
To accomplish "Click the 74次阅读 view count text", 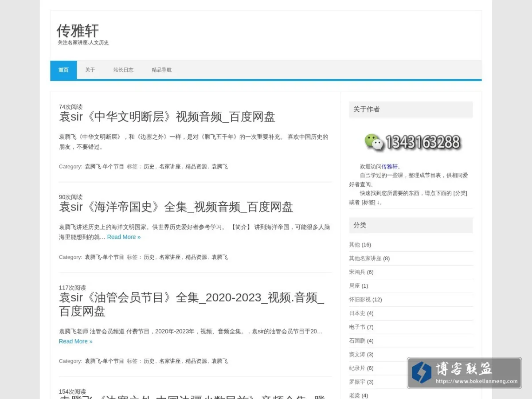I will 71,107.
